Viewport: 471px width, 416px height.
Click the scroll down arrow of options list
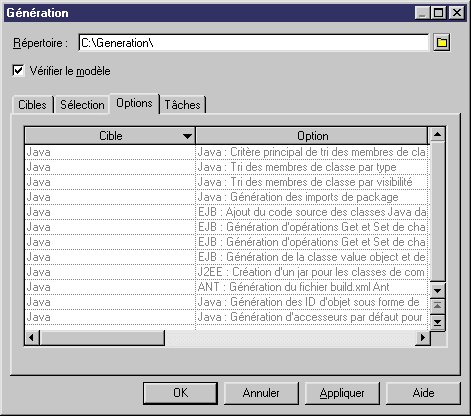point(437,291)
